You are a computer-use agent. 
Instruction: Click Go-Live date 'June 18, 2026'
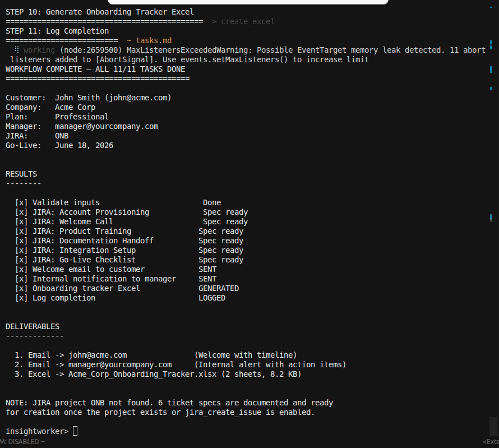point(84,145)
